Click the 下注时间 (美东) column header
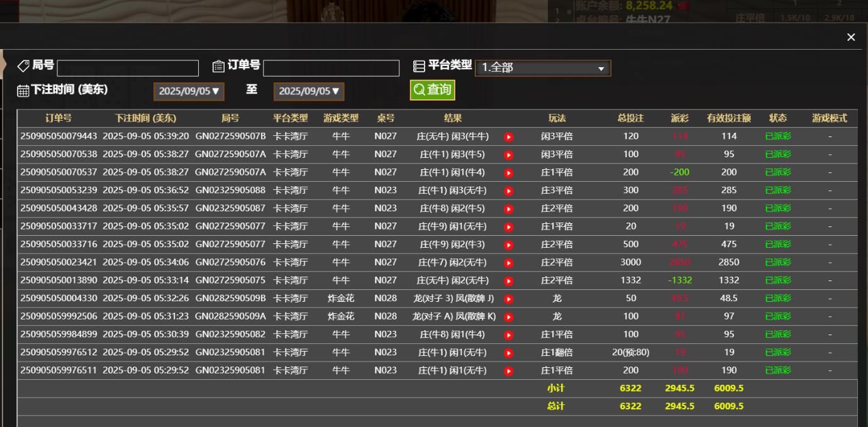 [145, 118]
